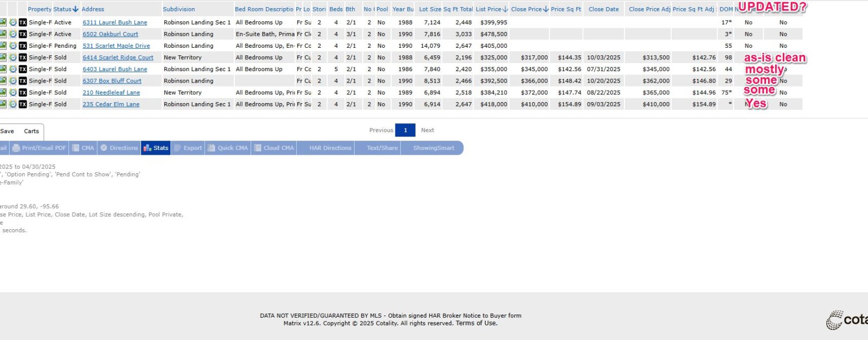Click the Export toolbar button
868x340 pixels.
(188, 148)
